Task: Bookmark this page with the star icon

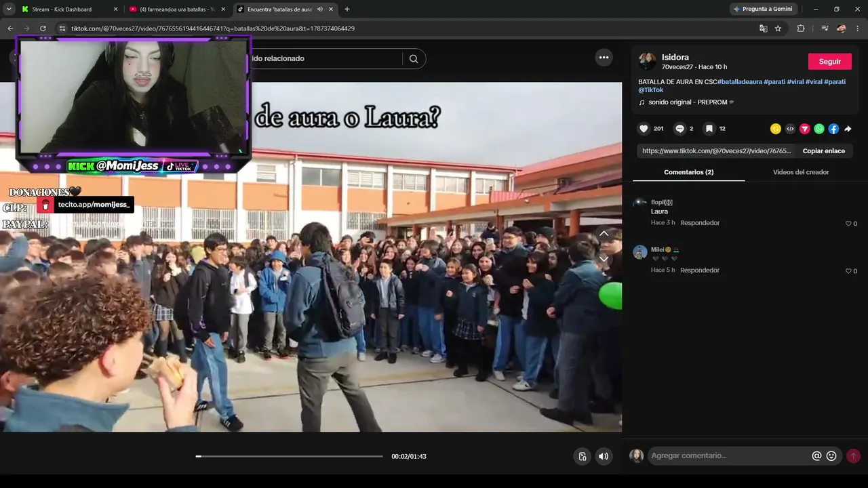Action: point(778,28)
